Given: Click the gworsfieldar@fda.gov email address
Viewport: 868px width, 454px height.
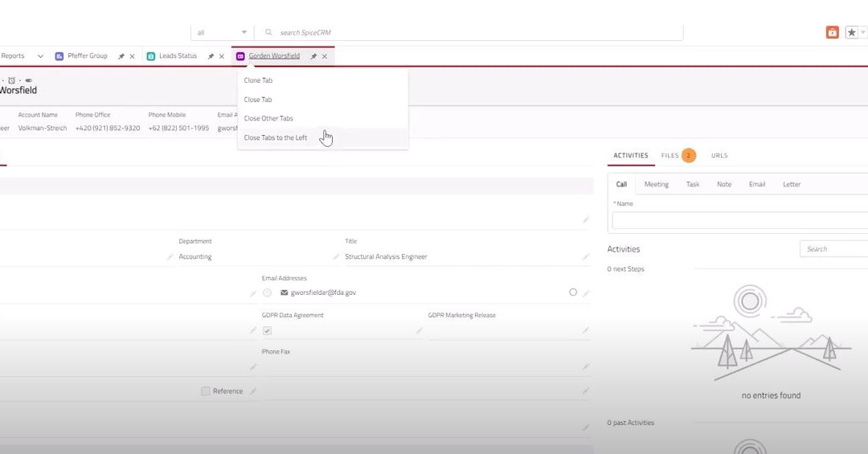Looking at the screenshot, I should [x=323, y=292].
